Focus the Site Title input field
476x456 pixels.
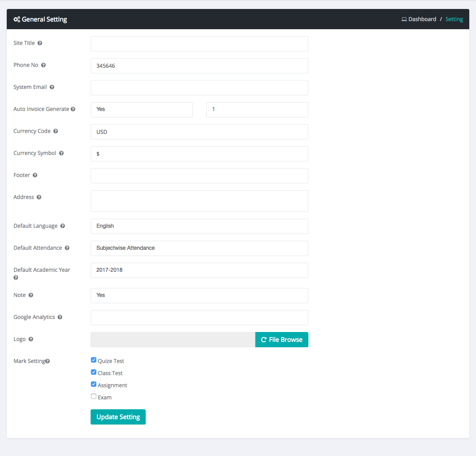pos(199,44)
